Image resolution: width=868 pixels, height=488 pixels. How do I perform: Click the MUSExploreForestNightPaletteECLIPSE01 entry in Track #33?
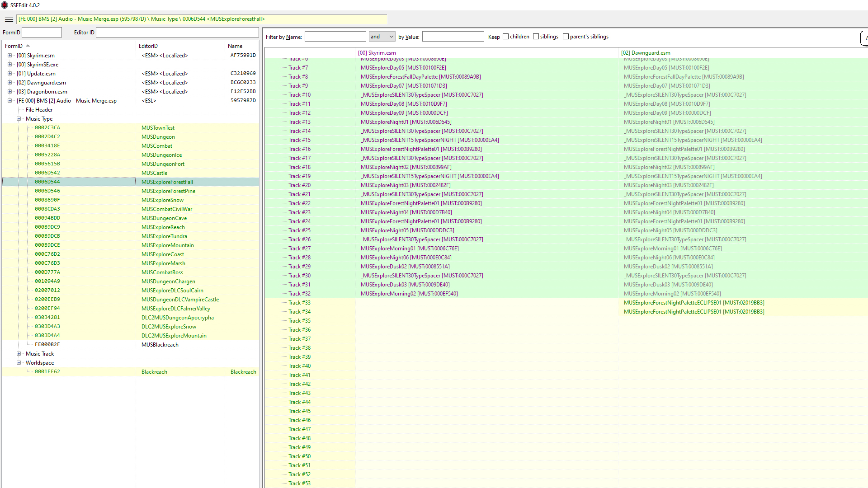click(694, 303)
